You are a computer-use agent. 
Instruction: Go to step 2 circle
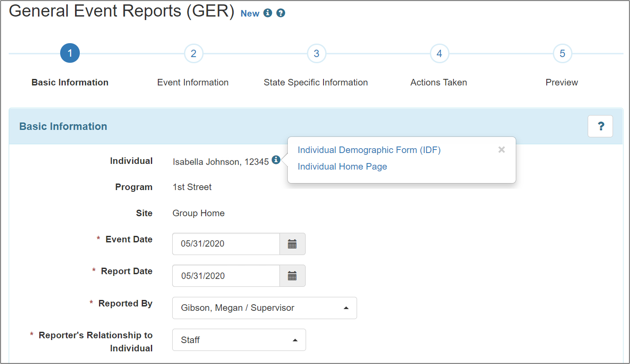coord(194,54)
